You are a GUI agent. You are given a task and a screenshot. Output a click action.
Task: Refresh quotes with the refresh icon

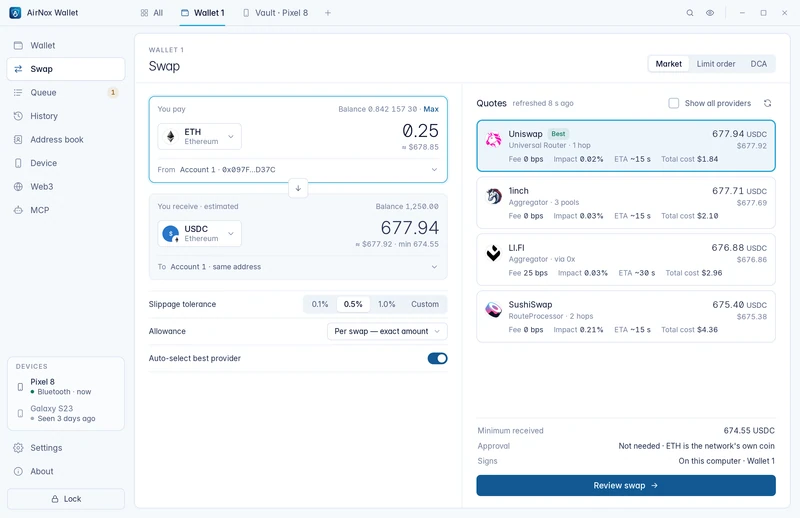(767, 103)
